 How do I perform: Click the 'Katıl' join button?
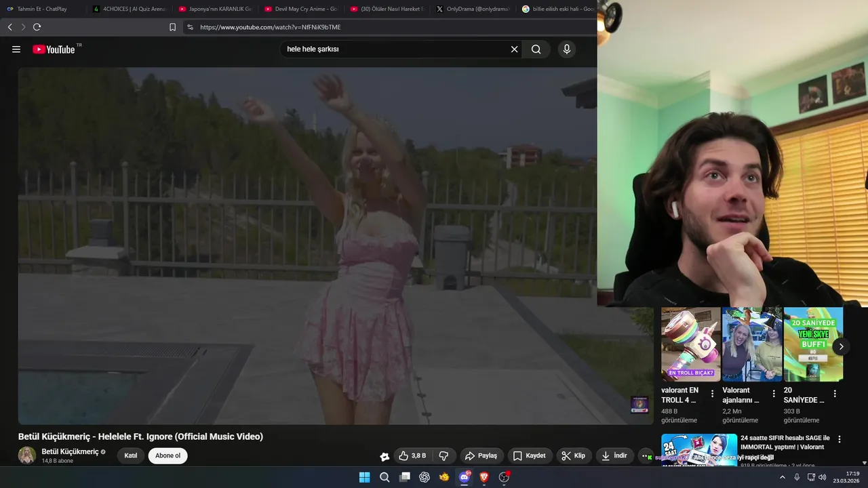tap(131, 455)
